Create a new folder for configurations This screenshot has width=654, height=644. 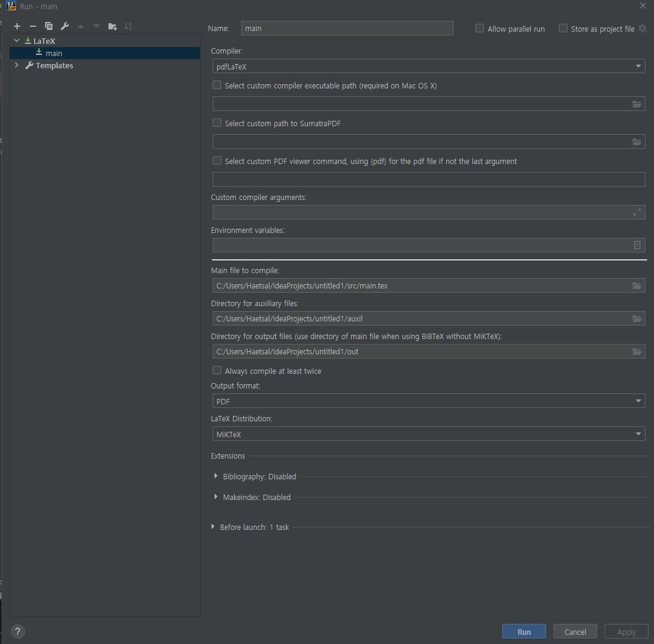tap(112, 26)
